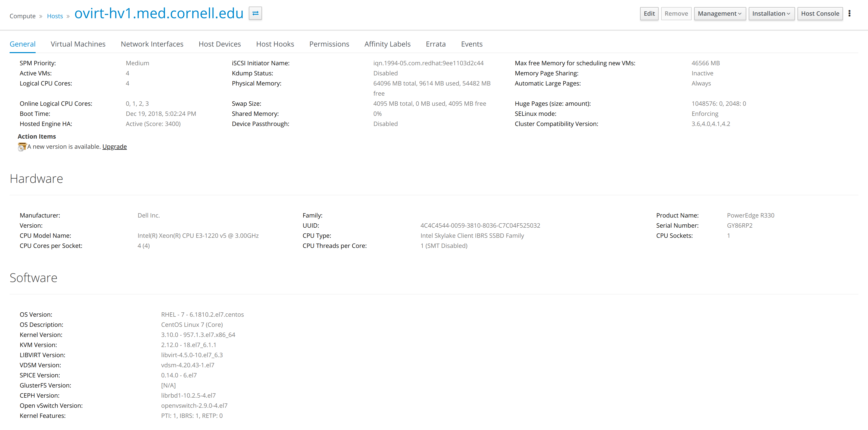Follow the Upgrade link
Screen dimensions: 868x430
[x=115, y=147]
